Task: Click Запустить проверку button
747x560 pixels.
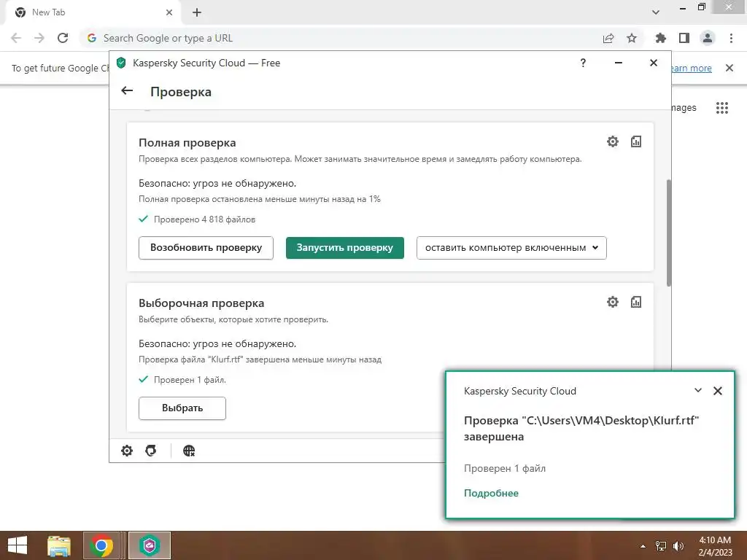Action: [345, 248]
